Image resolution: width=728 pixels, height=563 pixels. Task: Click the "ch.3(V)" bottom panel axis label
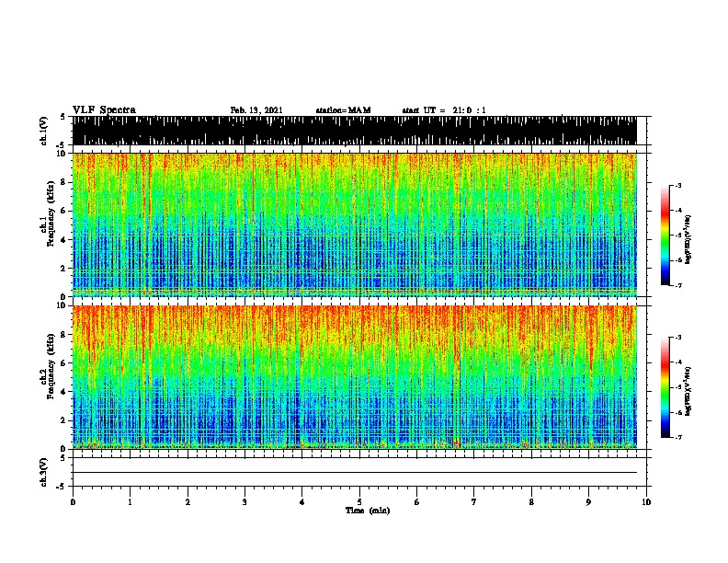click(44, 472)
